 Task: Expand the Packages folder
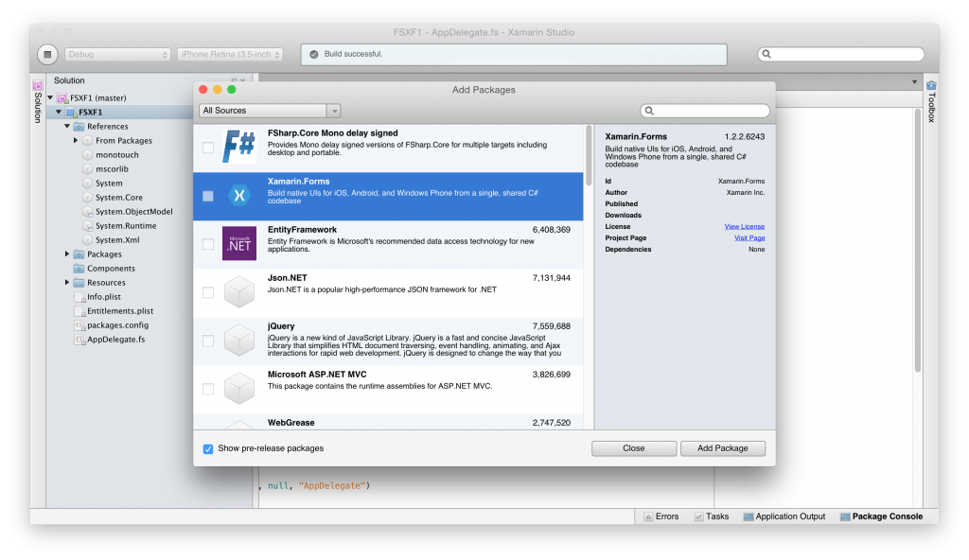point(67,254)
